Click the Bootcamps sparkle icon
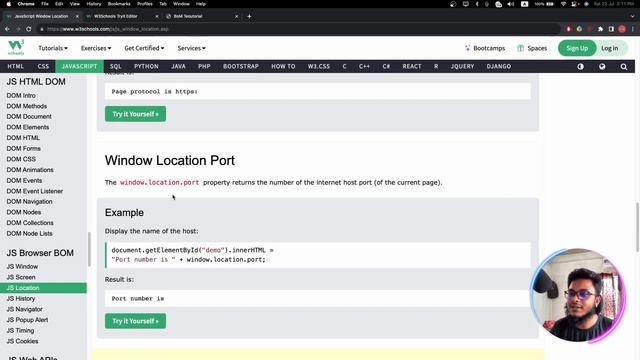Screen dimensions: 640x360 pyautogui.click(x=467, y=48)
